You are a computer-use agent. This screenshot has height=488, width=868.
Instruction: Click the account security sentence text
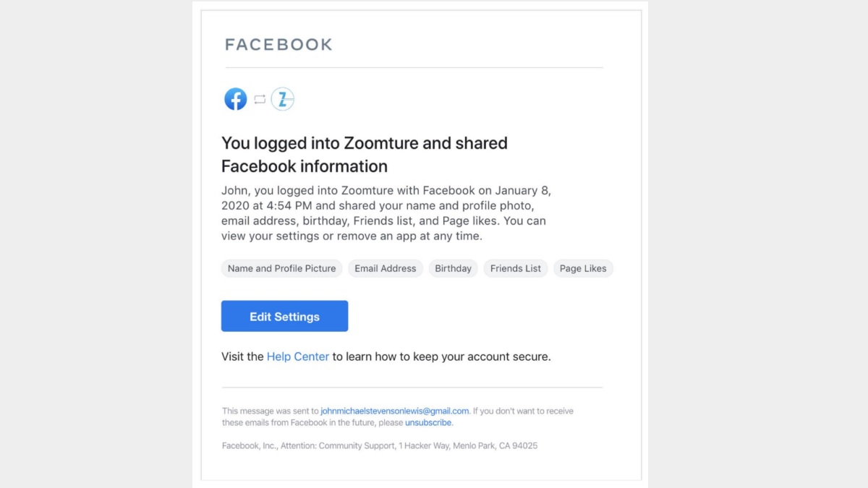pyautogui.click(x=386, y=356)
